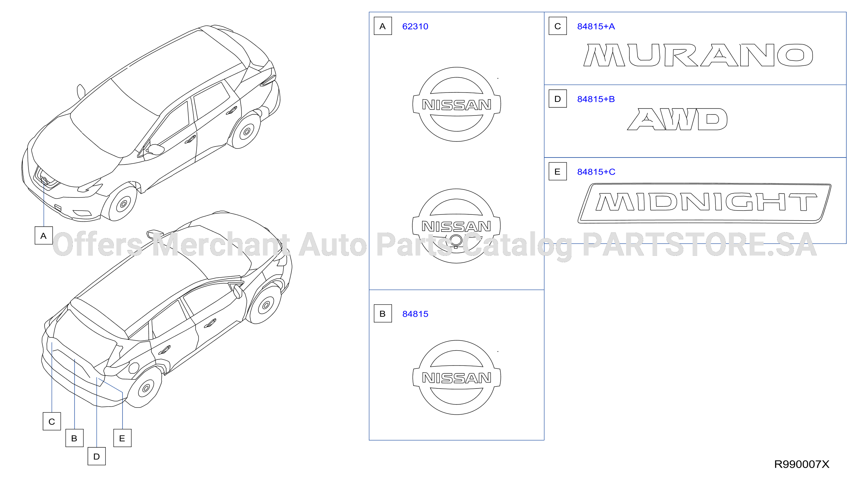Select the Nissan emblem with camera hole
The width and height of the screenshot is (868, 480).
point(457,226)
